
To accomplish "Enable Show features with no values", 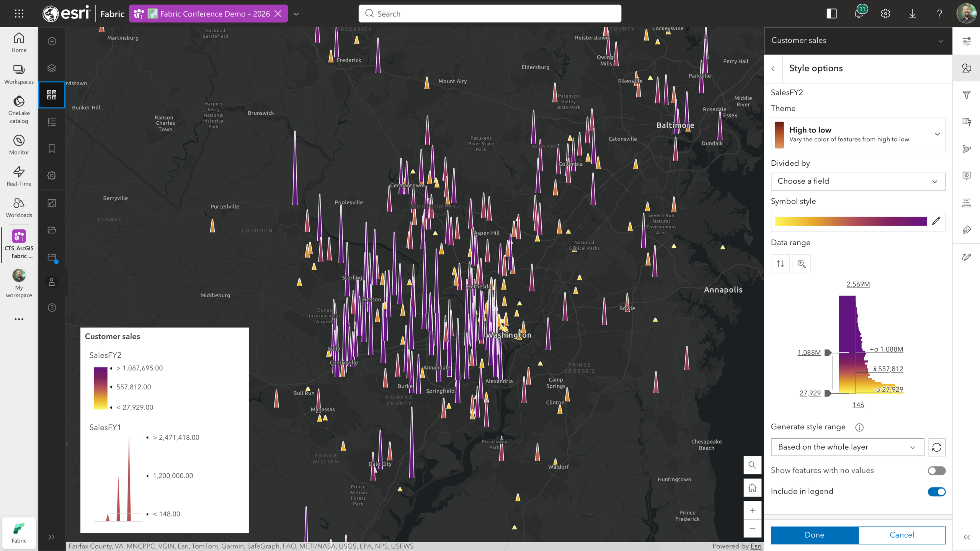I will [x=936, y=471].
